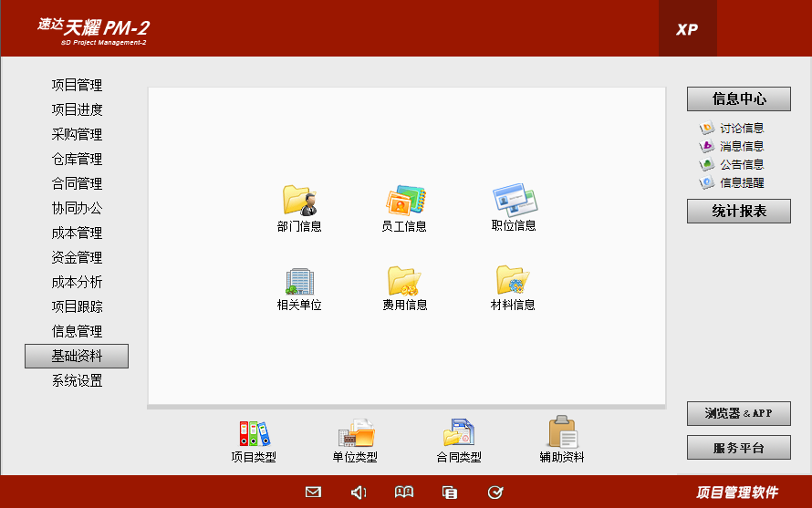Image resolution: width=812 pixels, height=508 pixels.
Task: Switch to 项目管理 in the sidebar
Action: (77, 86)
